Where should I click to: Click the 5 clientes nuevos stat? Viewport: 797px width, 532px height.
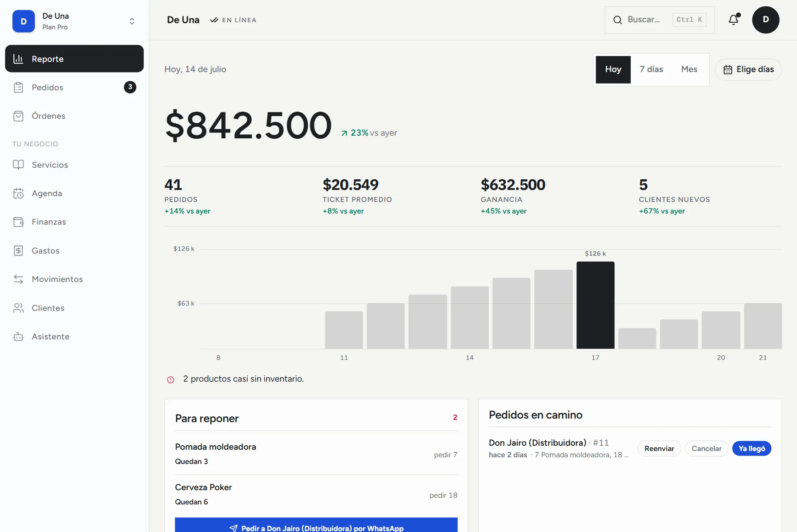pyautogui.click(x=674, y=196)
